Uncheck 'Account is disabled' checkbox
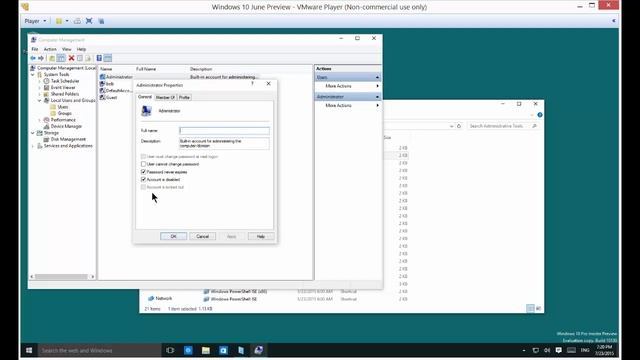The width and height of the screenshot is (640, 360). click(x=143, y=179)
